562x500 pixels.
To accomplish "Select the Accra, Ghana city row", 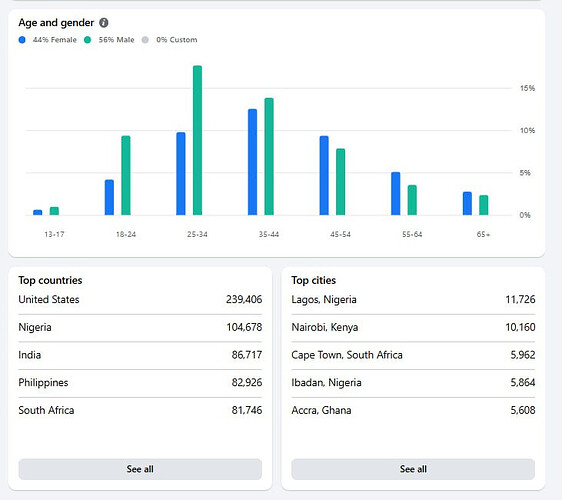I will pos(413,410).
